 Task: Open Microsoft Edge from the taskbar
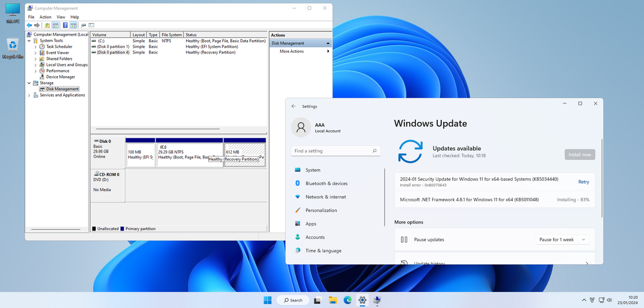[x=347, y=300]
